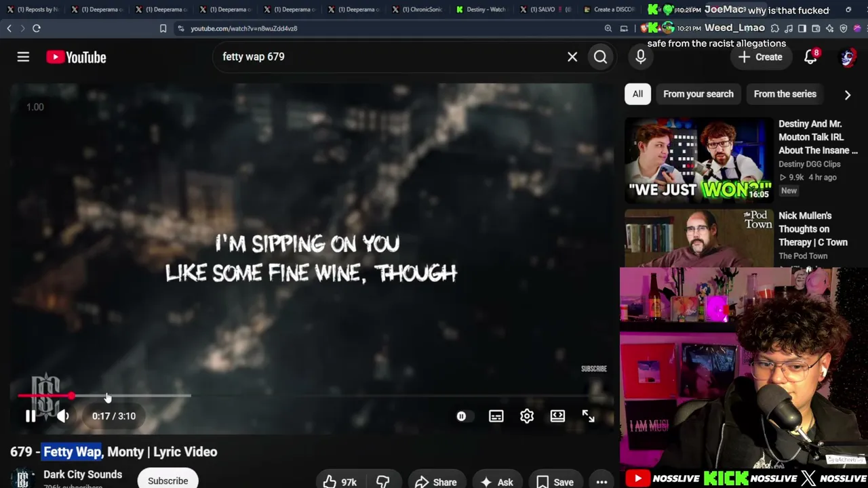Image resolution: width=868 pixels, height=488 pixels.
Task: Click the SUBSCRIBE watermark in the video
Action: (x=593, y=369)
